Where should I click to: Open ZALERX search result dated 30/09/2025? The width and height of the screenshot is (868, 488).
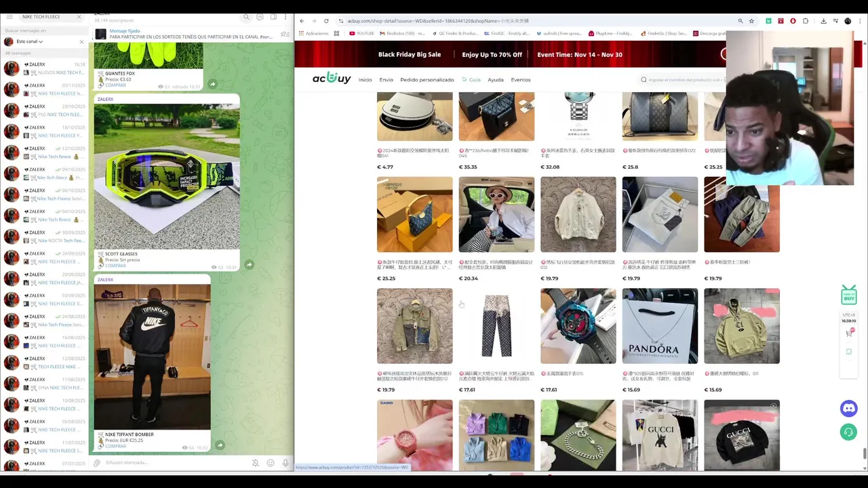point(45,236)
